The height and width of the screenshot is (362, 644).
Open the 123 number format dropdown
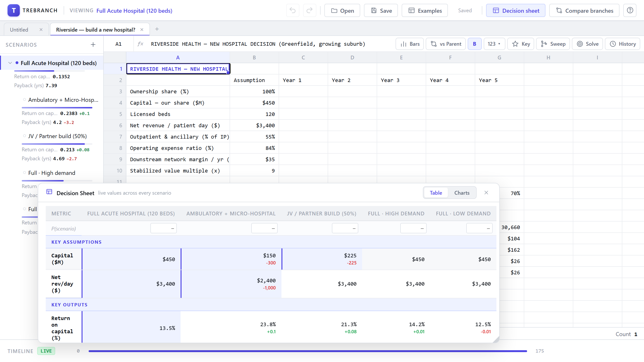coord(494,44)
